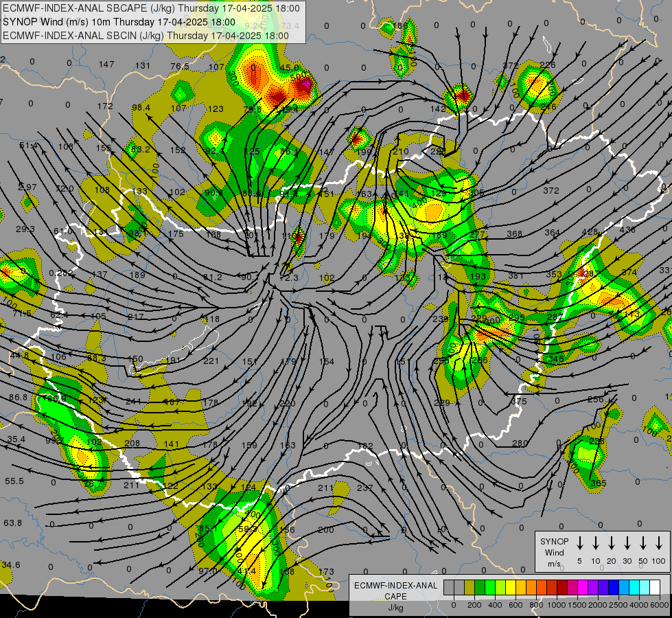Click the 97.0 value on the map

point(208,571)
